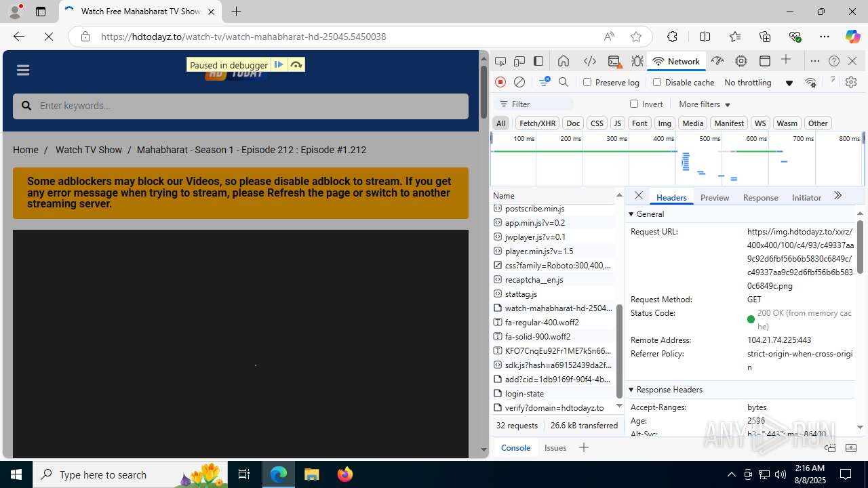Filter requests by Font type
Viewport: 868px width, 488px height.
click(x=639, y=123)
